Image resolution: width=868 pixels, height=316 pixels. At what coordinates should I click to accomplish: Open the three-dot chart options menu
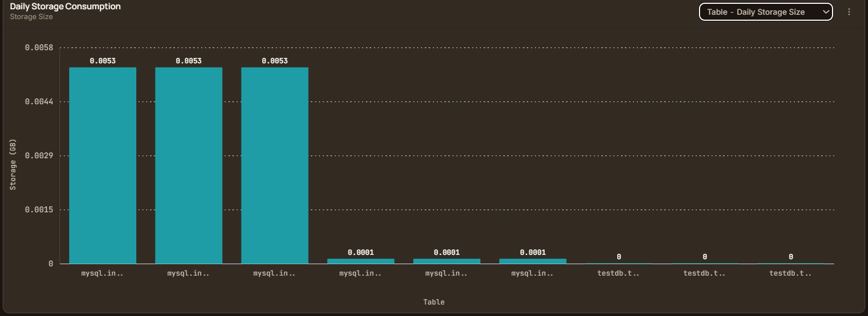(849, 12)
